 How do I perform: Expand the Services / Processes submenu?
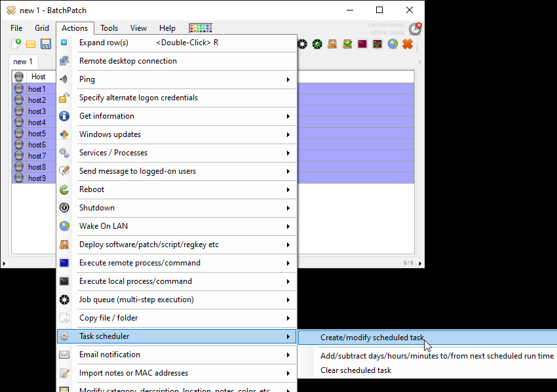coord(176,153)
